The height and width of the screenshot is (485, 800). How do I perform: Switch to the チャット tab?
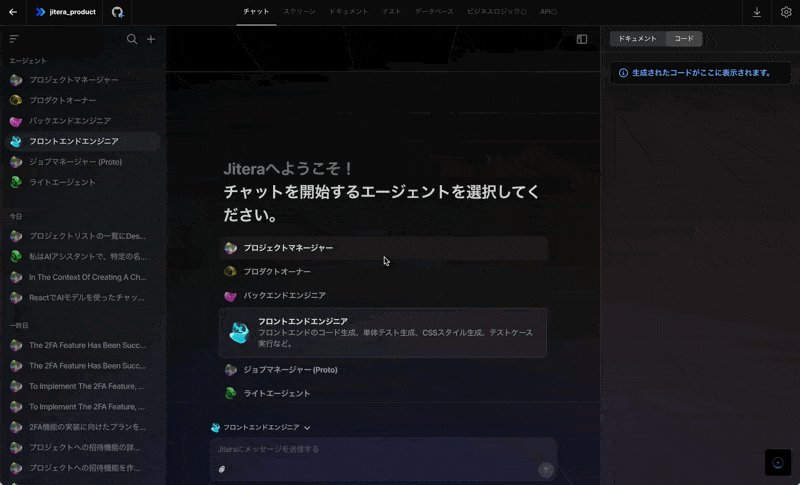256,12
